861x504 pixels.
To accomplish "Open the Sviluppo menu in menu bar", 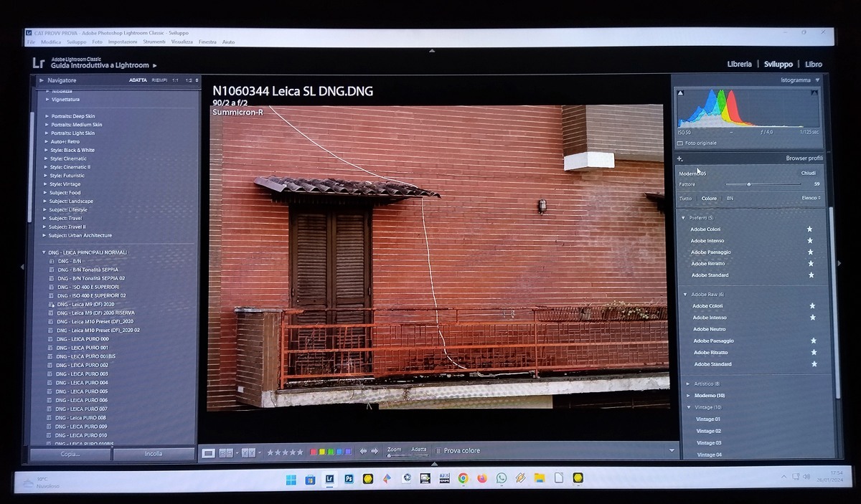I will [x=76, y=42].
